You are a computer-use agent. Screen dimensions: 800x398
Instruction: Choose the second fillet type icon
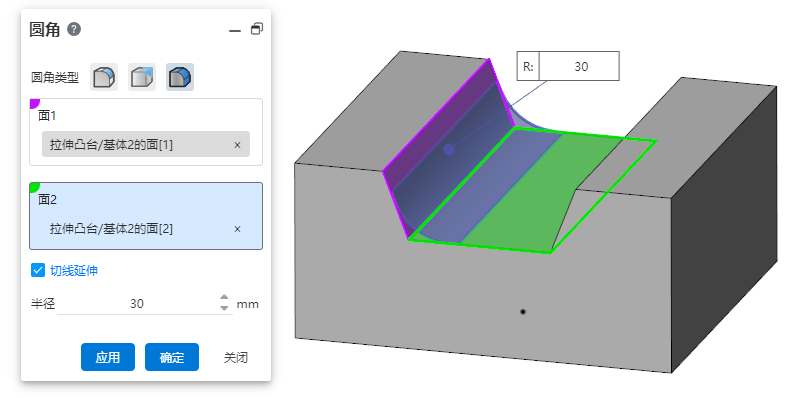tap(142, 77)
